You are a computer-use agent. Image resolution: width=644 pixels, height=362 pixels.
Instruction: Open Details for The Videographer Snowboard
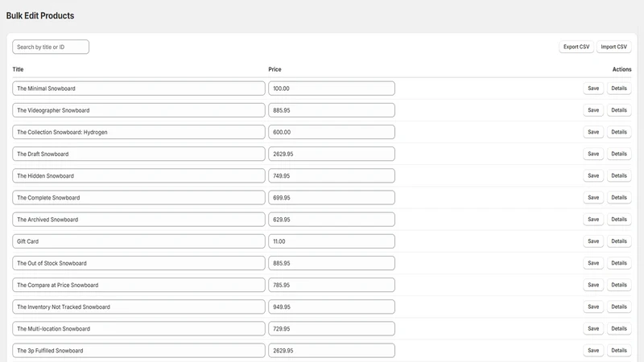click(619, 110)
